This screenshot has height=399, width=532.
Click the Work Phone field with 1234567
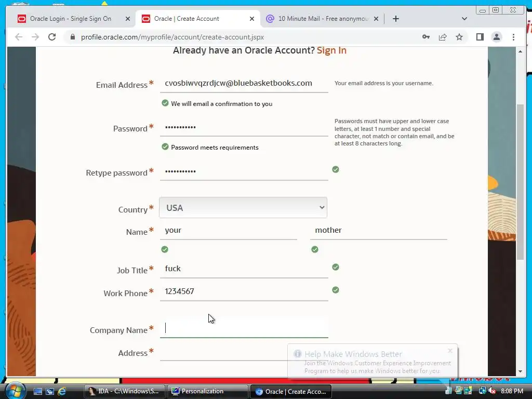click(x=244, y=292)
